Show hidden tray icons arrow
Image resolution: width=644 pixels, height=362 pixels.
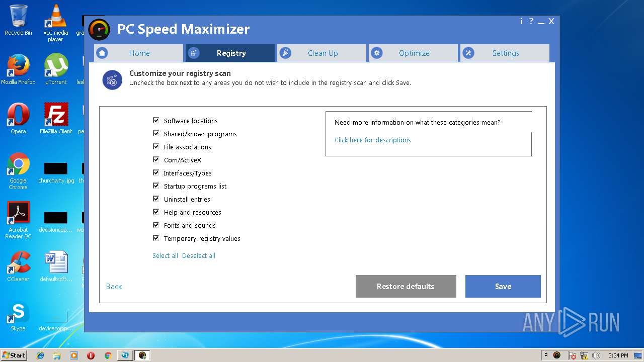[x=546, y=355]
